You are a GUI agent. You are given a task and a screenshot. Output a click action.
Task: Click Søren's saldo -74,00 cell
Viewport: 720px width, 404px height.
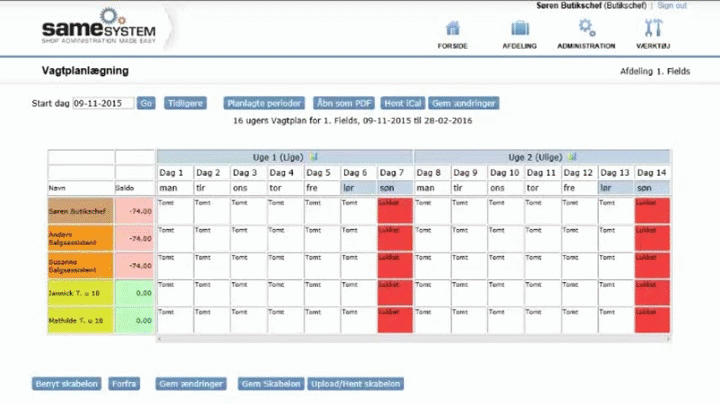tap(135, 211)
